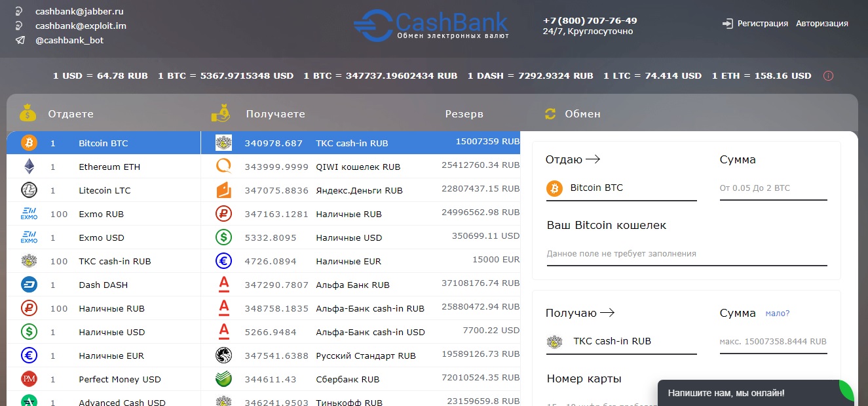Choose Наличные USD dollar icon in Получаете
868x406 pixels.
(224, 237)
